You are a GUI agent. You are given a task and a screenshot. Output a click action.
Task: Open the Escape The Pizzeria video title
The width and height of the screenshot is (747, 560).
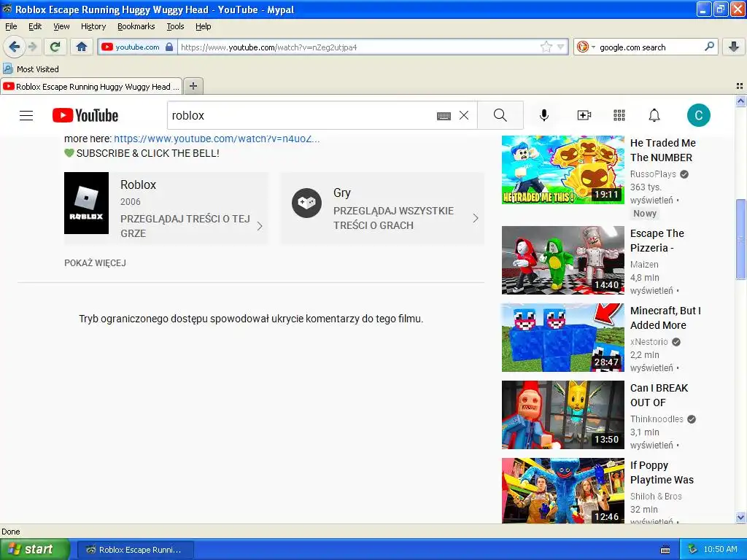point(657,241)
